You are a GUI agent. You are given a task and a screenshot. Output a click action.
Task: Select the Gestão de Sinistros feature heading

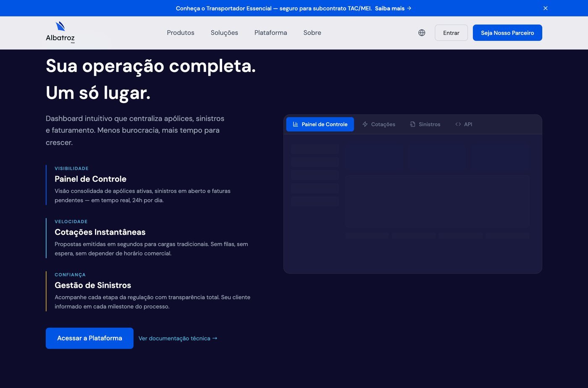point(93,285)
